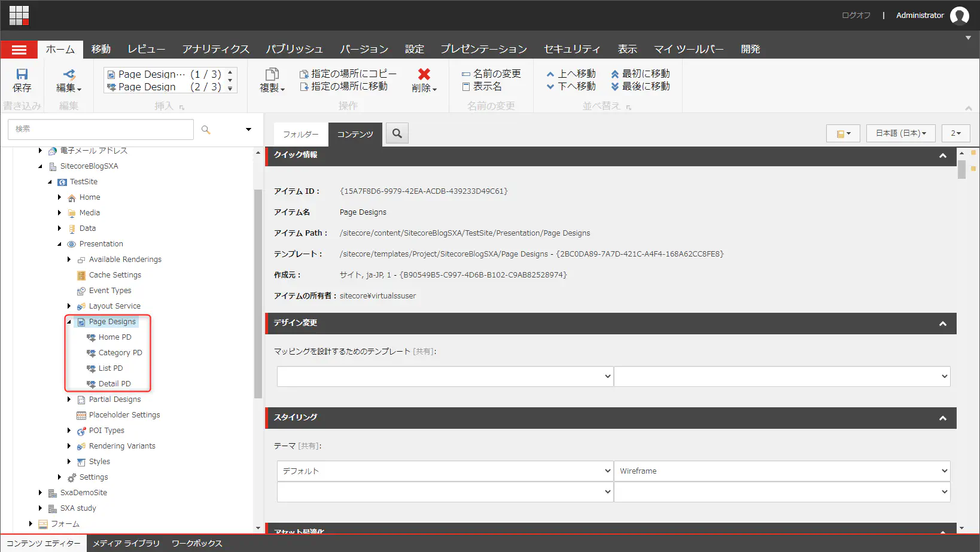Collapse the ribbon using the chevron
980x552 pixels.
(968, 108)
